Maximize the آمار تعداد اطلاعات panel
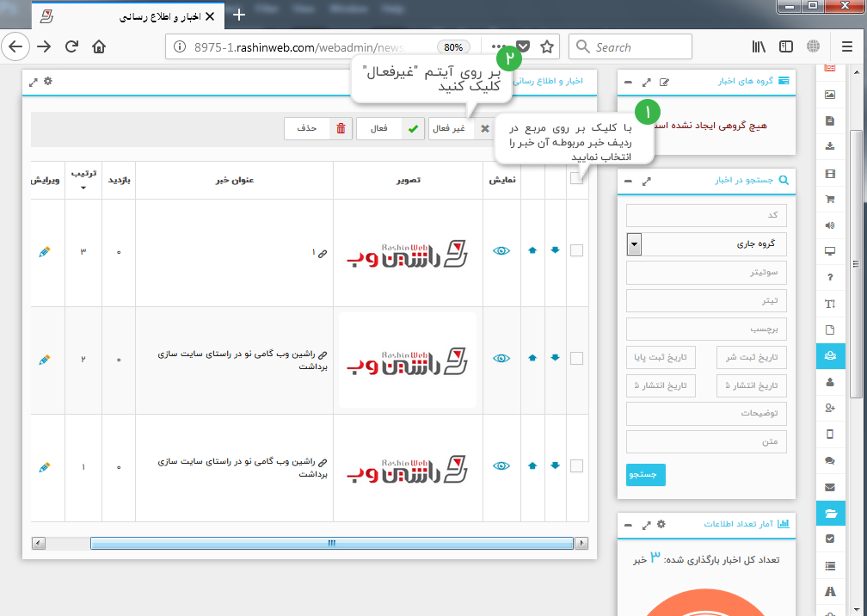Screen dimensions: 867x616 click(647, 525)
